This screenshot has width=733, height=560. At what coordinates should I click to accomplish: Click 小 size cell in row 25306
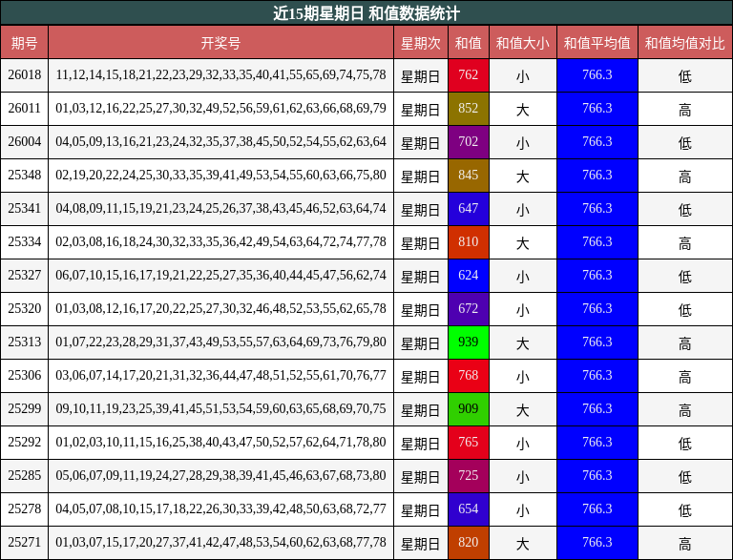click(x=523, y=376)
